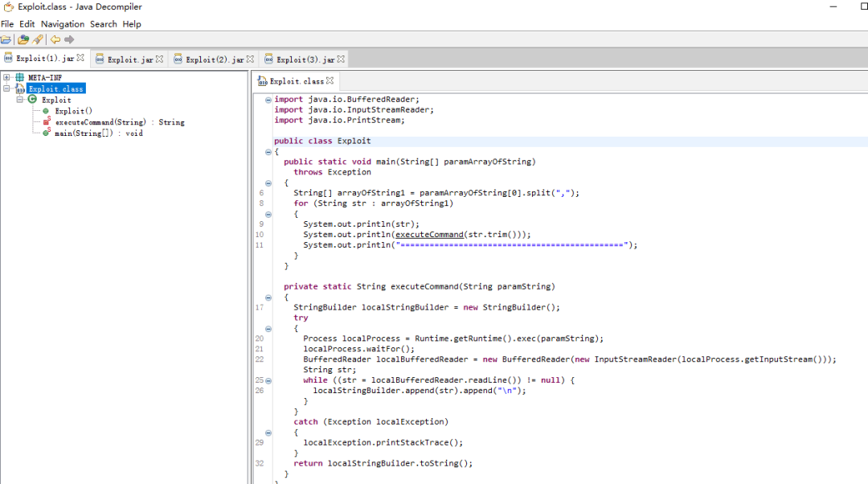
Task: Close the Exploit(1).jar tab
Action: pyautogui.click(x=81, y=58)
